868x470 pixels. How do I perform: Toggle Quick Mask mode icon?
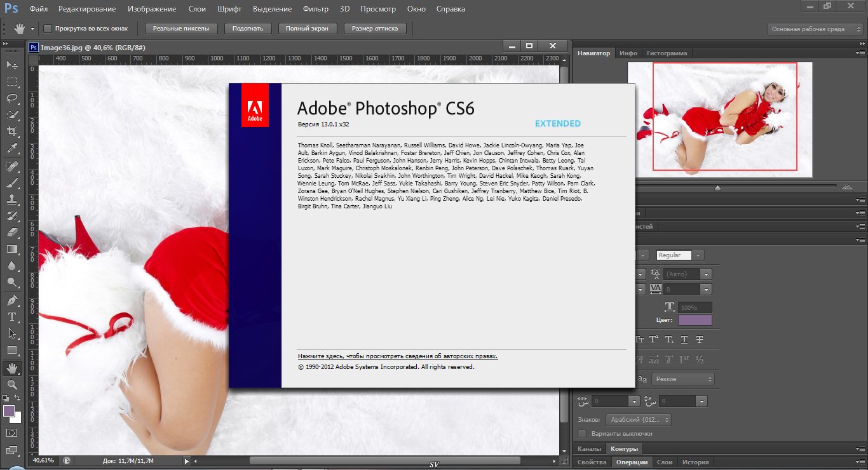click(12, 433)
